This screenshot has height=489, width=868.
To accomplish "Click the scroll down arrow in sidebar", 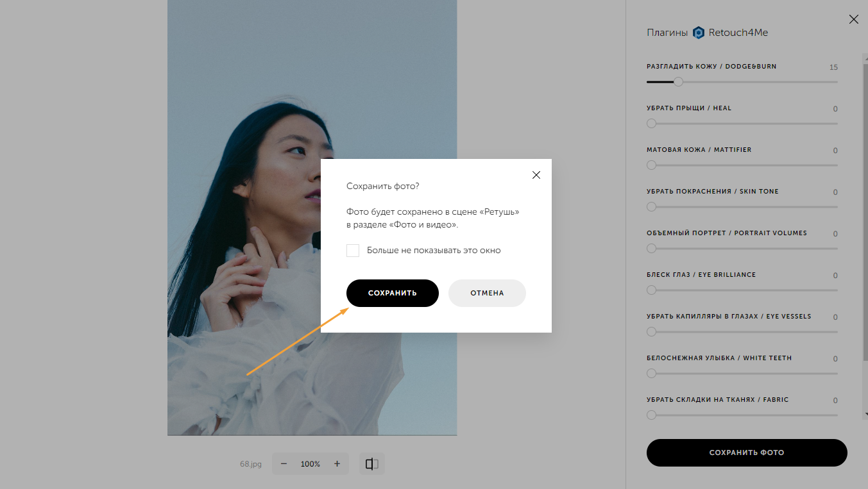I will click(865, 415).
